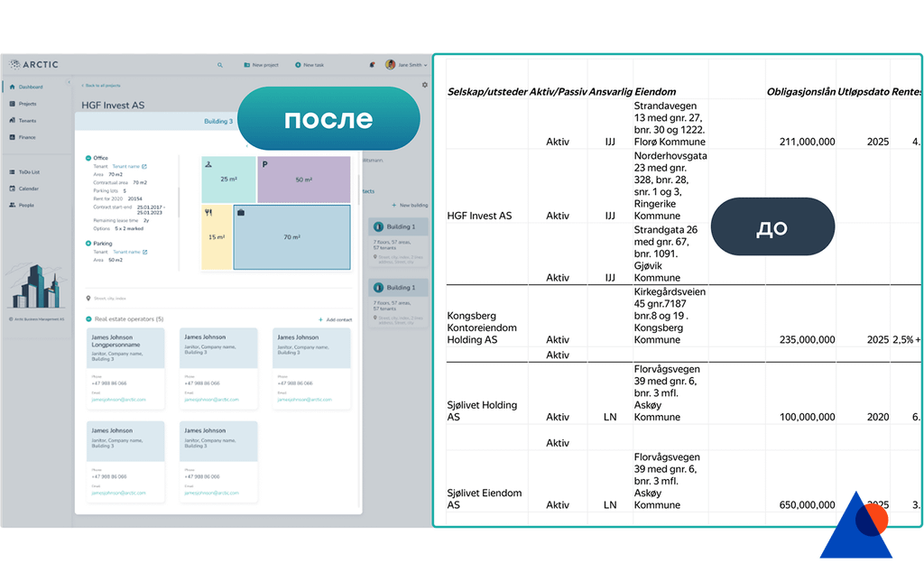This screenshot has height=581, width=924.
Task: Select the 50 m² purple area block
Action: (304, 180)
